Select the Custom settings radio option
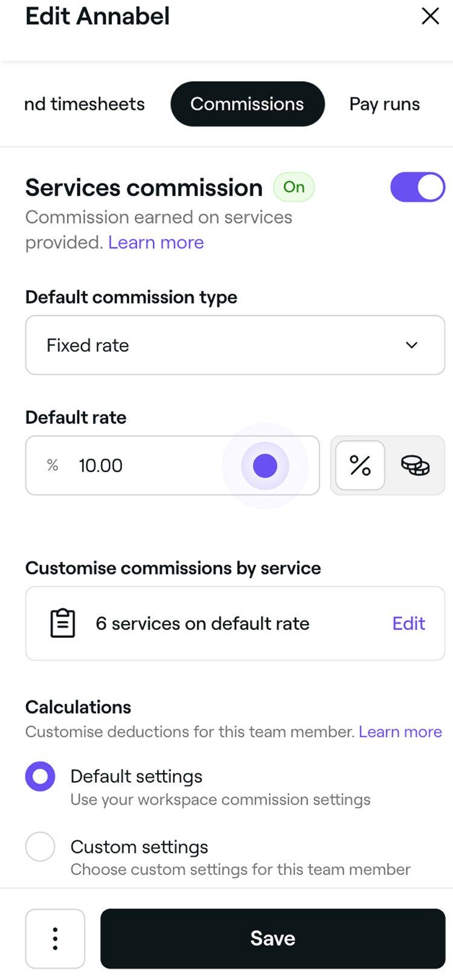Viewport: 453px width, 980px height. click(x=40, y=847)
